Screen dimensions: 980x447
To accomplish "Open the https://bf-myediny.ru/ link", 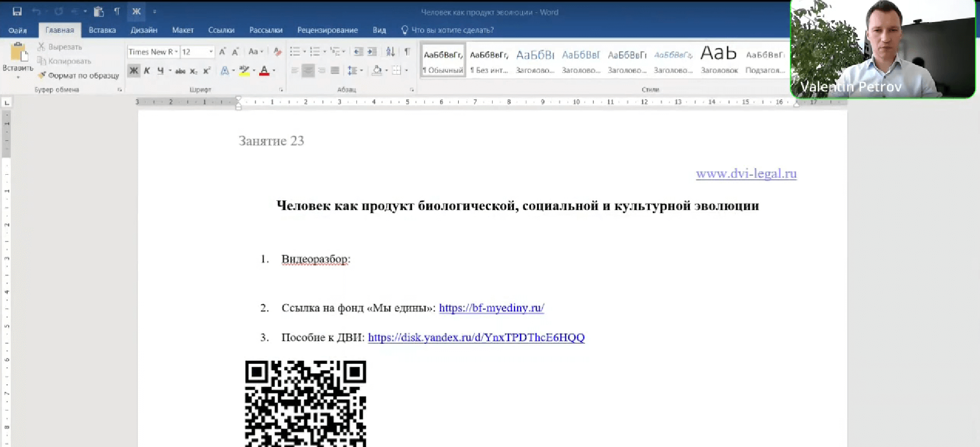I will pyautogui.click(x=492, y=308).
